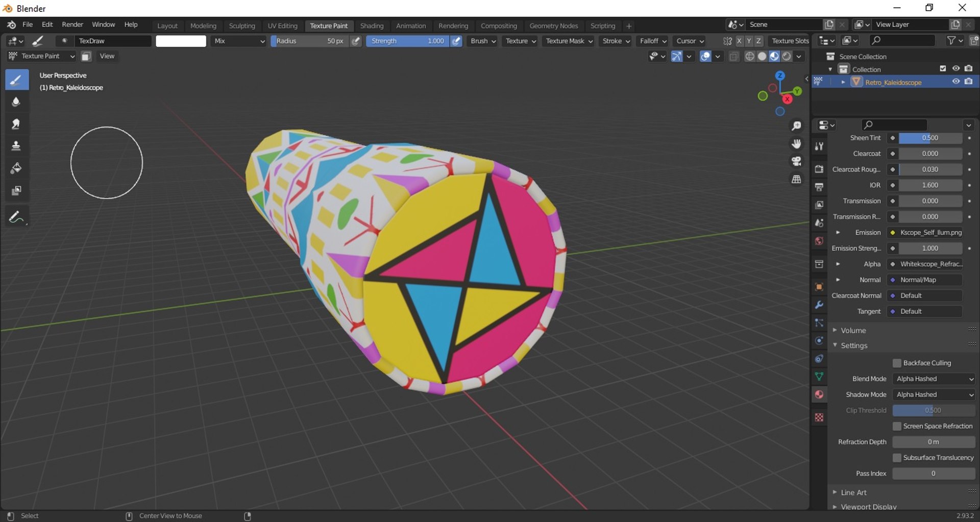The height and width of the screenshot is (522, 980).
Task: Open the Falloff dropdown
Action: click(x=653, y=41)
